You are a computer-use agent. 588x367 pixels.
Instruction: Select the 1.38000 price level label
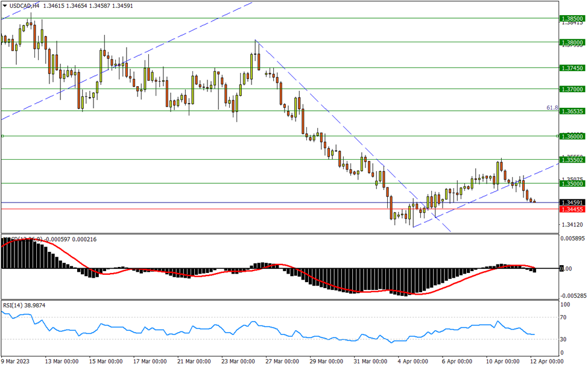(x=572, y=42)
